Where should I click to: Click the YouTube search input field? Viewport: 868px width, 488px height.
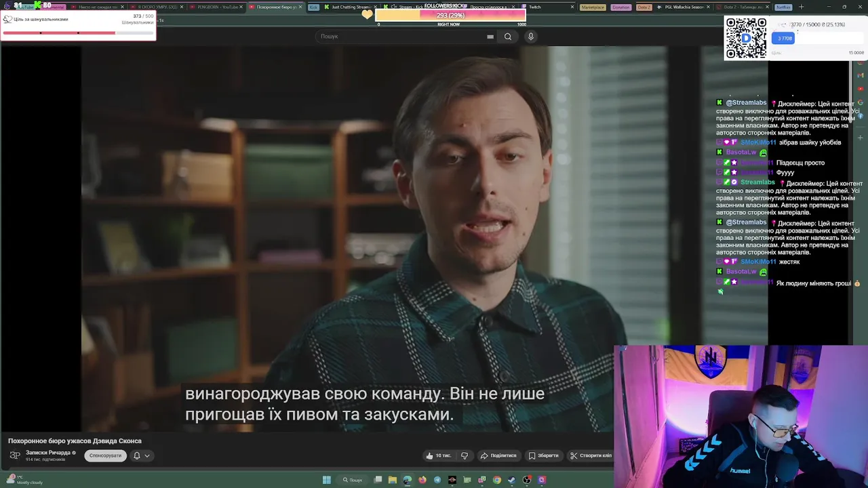tap(407, 37)
